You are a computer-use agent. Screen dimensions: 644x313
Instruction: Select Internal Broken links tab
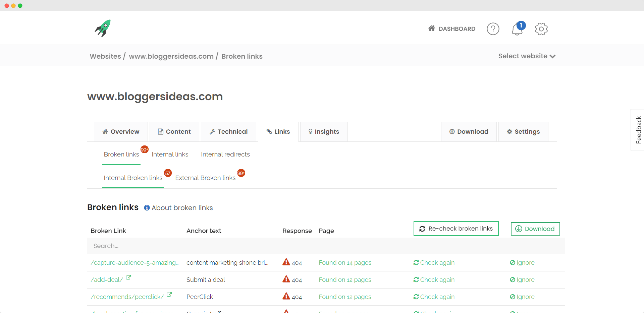point(133,178)
